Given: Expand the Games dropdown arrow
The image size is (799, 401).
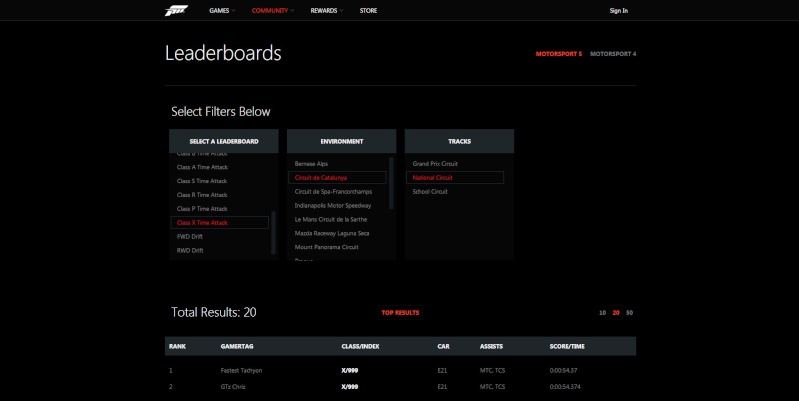Looking at the screenshot, I should [x=233, y=11].
